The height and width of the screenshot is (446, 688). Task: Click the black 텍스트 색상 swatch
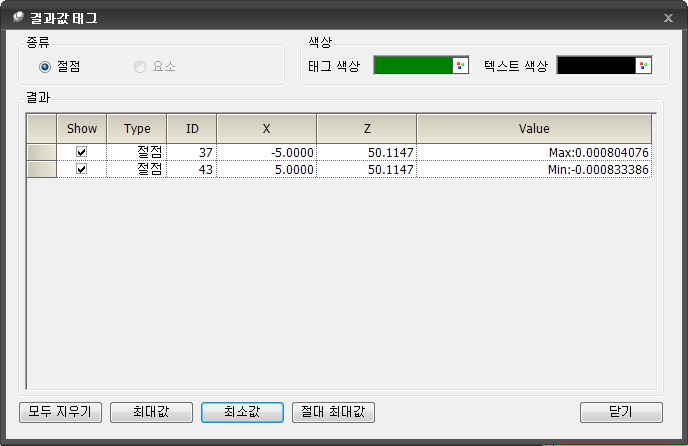tap(596, 65)
